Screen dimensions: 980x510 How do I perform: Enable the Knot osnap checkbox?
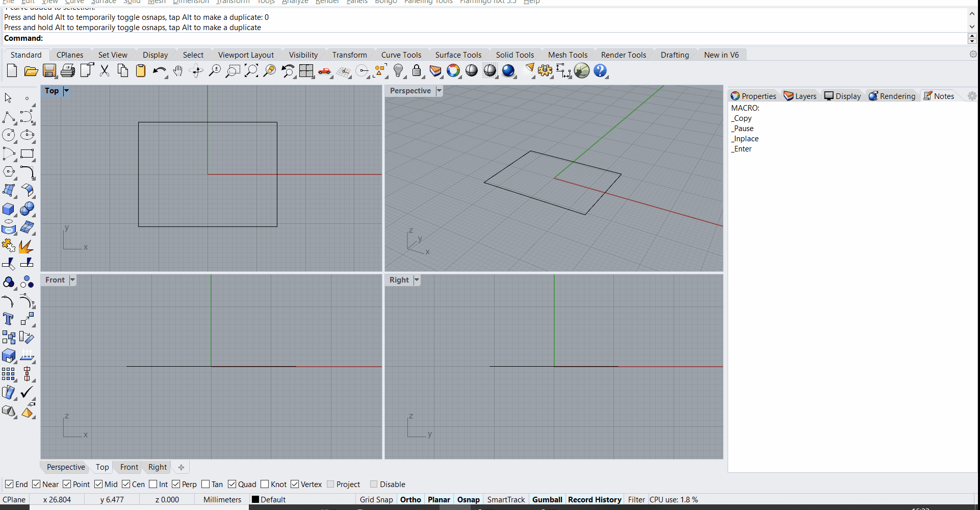tap(265, 484)
